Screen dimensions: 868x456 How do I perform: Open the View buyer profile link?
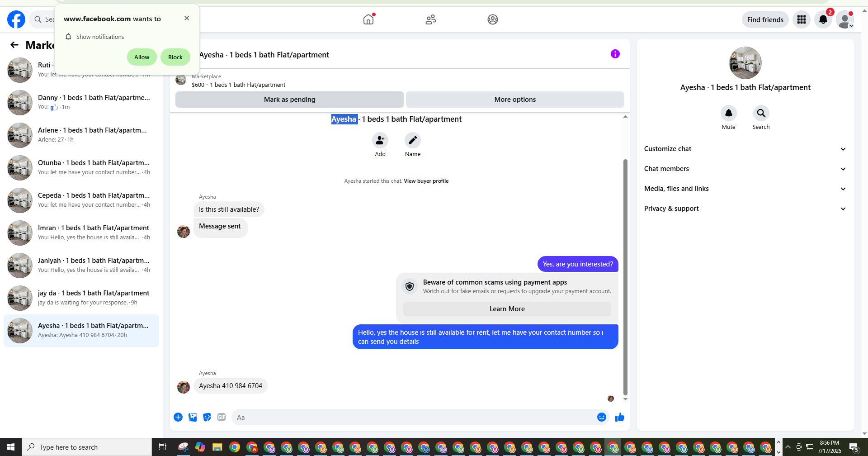click(426, 181)
